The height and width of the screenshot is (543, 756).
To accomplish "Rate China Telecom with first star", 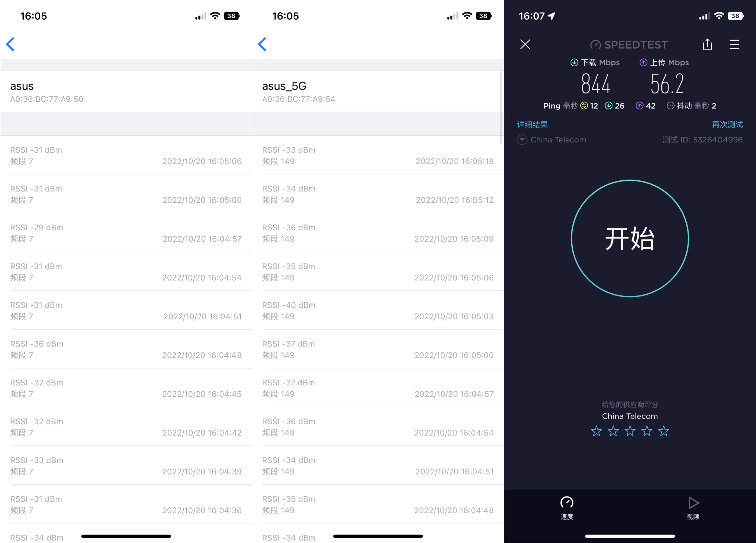I will pyautogui.click(x=596, y=431).
